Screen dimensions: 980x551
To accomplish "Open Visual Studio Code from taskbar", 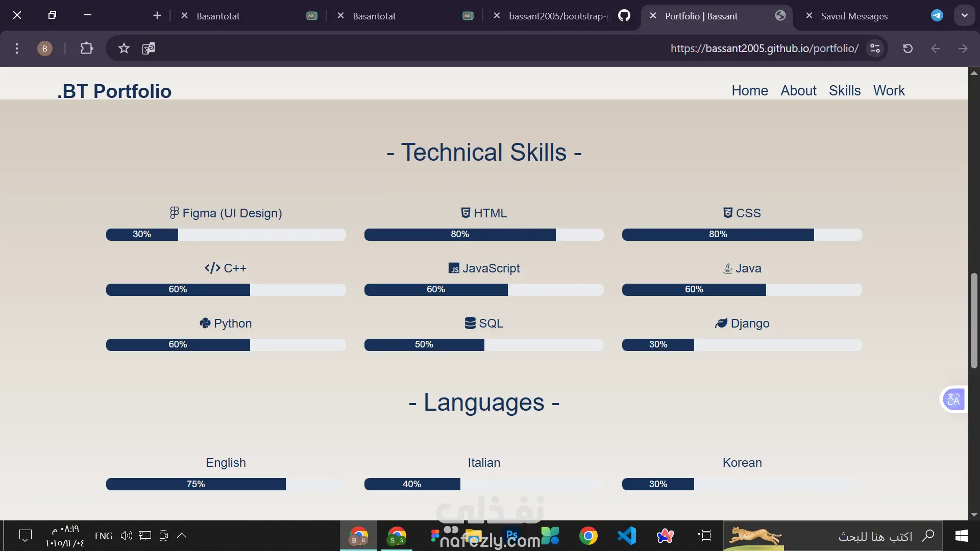I will click(x=627, y=536).
